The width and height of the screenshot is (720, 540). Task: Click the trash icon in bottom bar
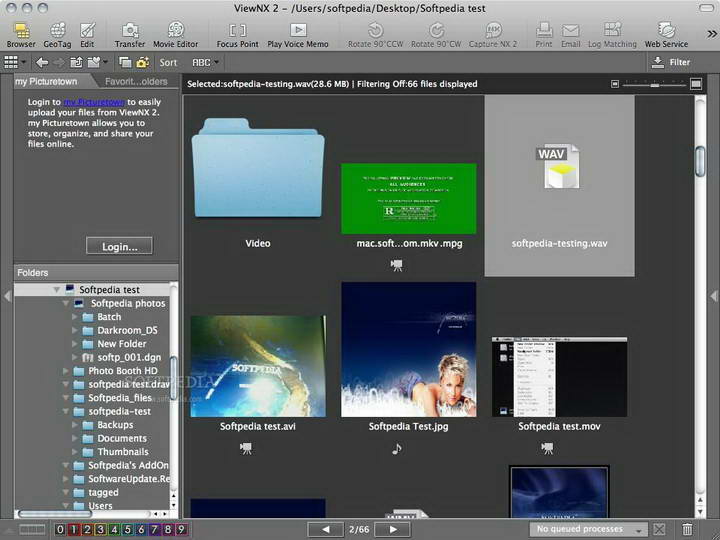click(x=688, y=529)
